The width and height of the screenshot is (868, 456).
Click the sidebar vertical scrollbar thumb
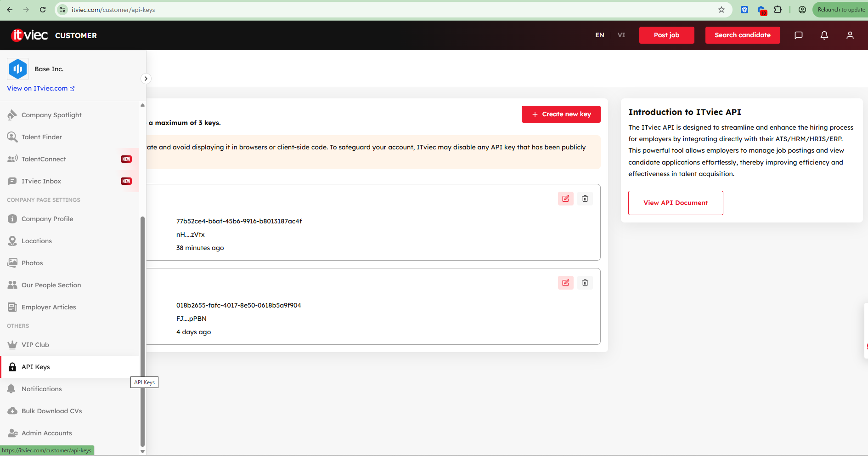point(142,331)
